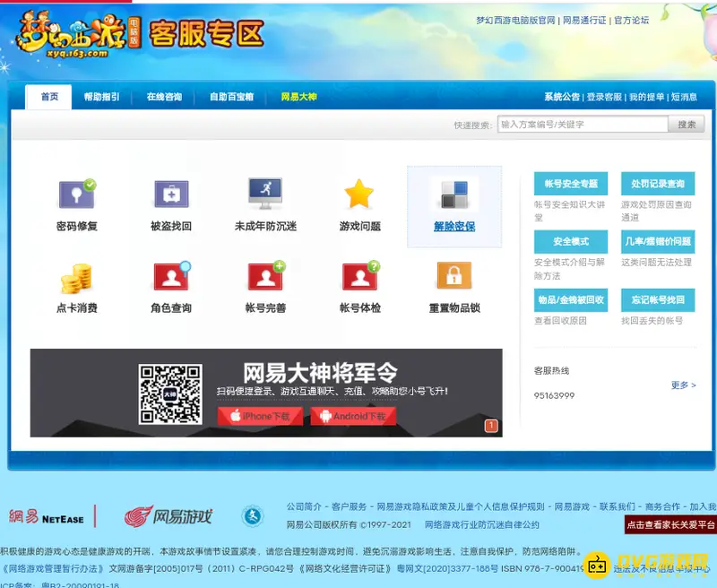
Task: Open the 网易大神 tab
Action: pyautogui.click(x=298, y=97)
